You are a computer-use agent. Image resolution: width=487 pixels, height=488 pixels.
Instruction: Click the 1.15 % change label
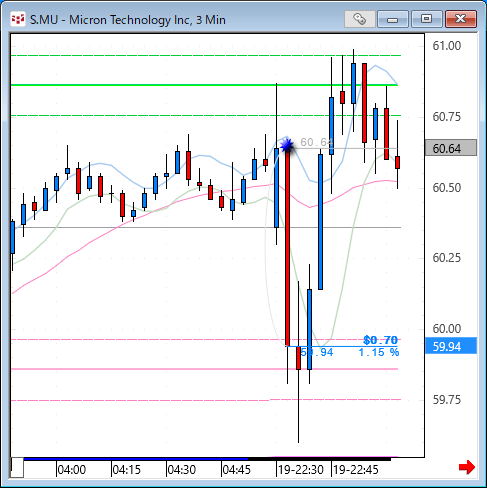pyautogui.click(x=379, y=352)
